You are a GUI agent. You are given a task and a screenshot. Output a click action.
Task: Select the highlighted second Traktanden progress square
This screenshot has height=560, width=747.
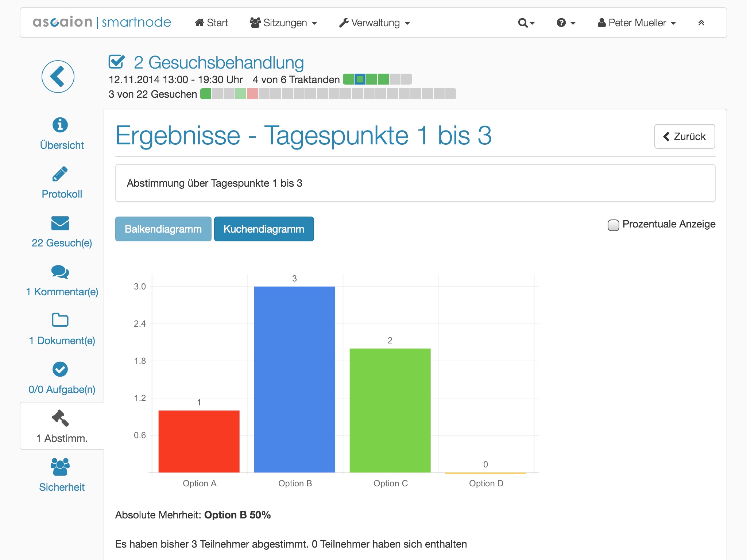[360, 79]
